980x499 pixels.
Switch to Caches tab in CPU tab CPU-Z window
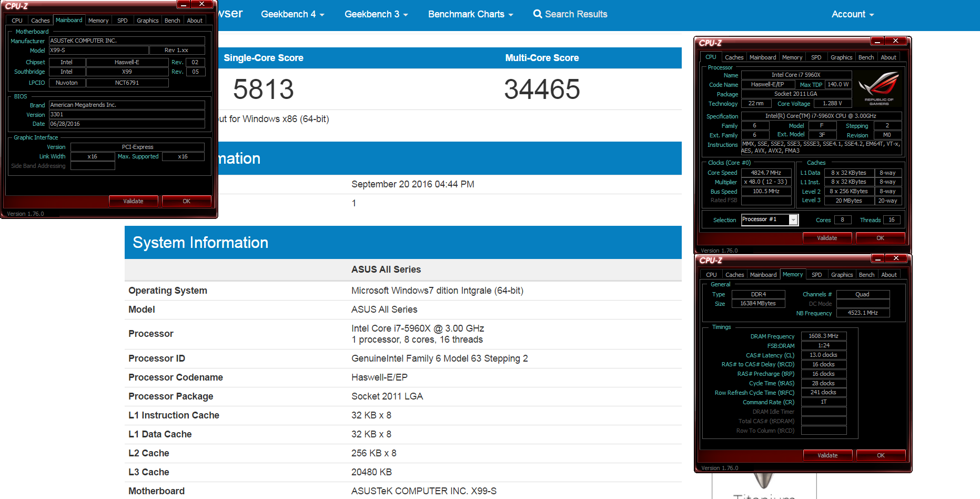tap(734, 57)
